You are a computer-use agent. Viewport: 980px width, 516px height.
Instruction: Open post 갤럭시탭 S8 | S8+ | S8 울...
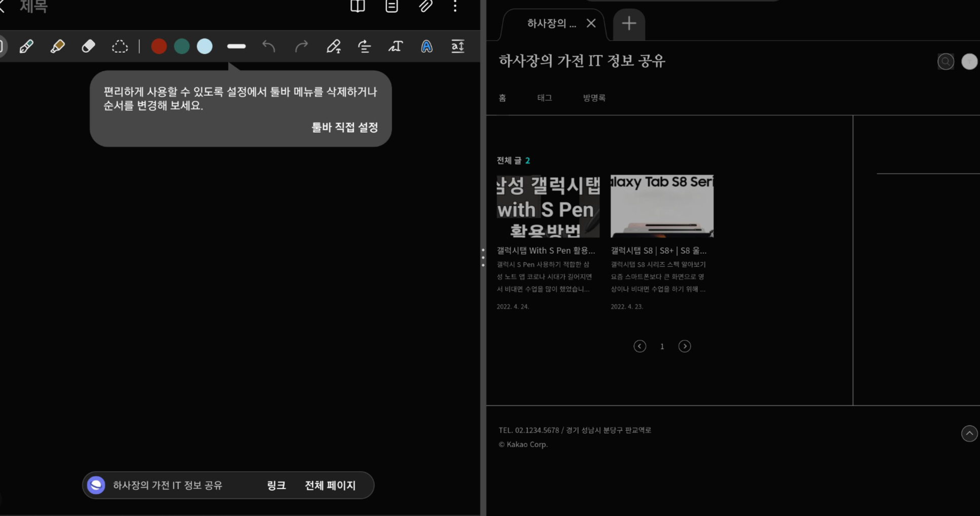click(x=658, y=251)
